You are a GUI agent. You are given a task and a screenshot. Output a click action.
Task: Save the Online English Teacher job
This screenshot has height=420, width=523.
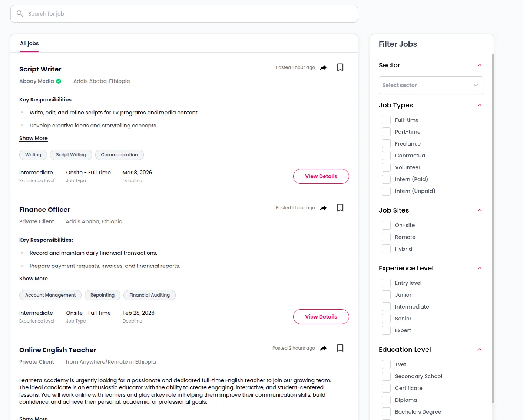[340, 348]
